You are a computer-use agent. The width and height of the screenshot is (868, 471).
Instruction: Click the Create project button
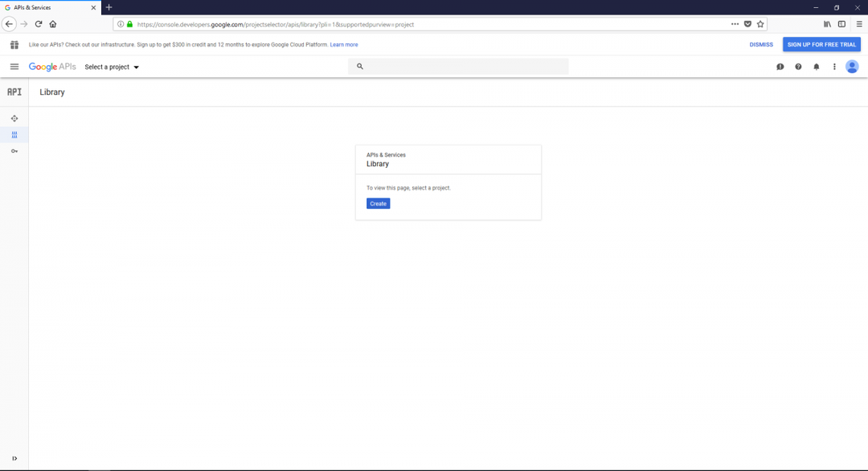tap(378, 203)
